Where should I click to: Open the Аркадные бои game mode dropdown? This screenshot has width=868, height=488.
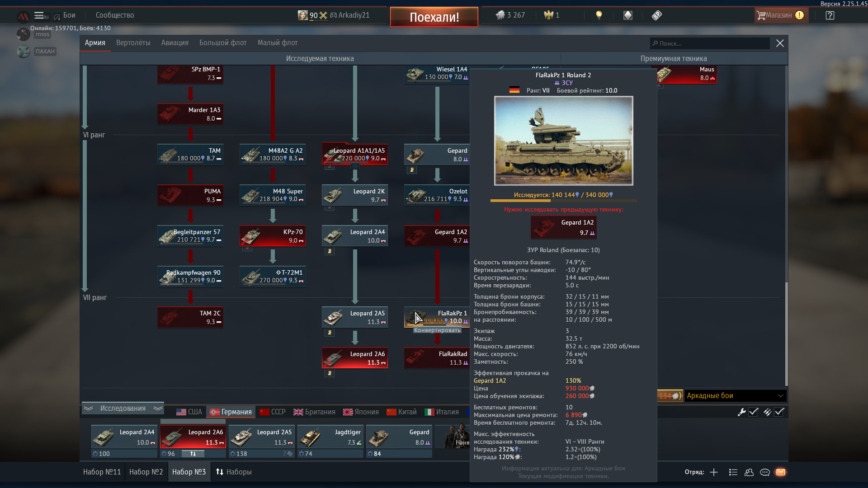736,396
